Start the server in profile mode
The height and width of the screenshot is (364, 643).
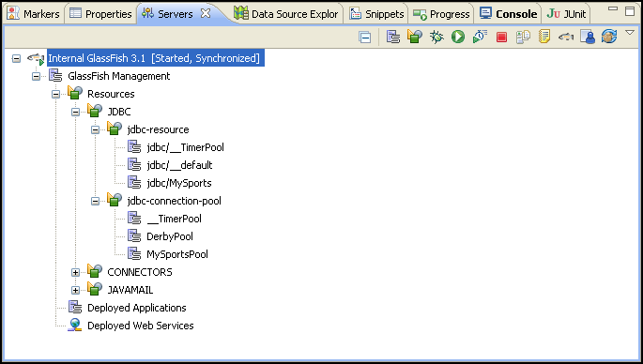480,37
